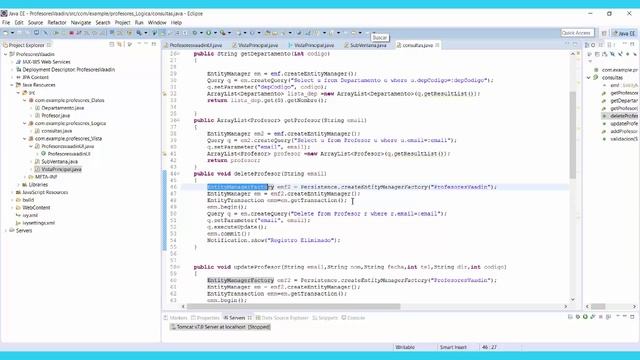Click the red Stop/Terminate toolbar icon
This screenshot has width=640, height=360.
point(71,33)
